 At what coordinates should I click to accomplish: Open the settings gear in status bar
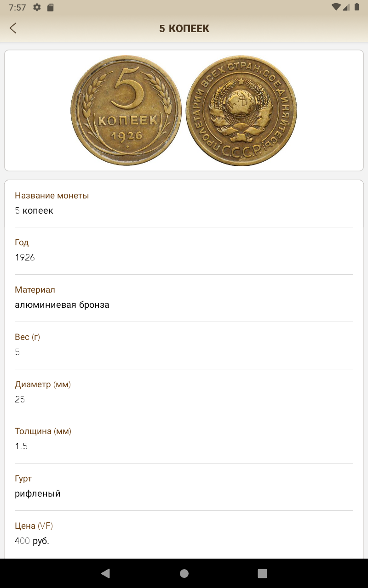37,7
